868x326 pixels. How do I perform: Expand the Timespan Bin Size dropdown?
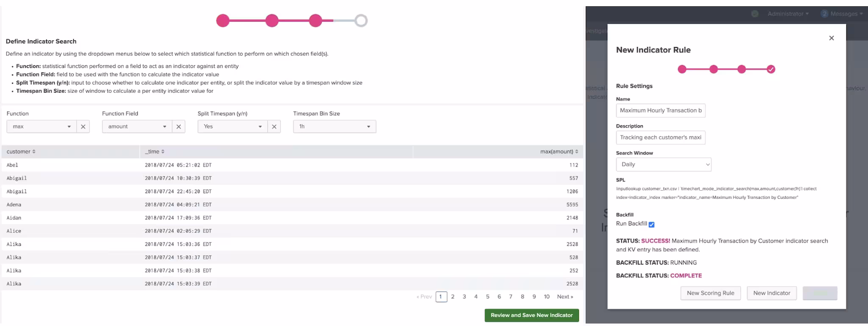334,126
